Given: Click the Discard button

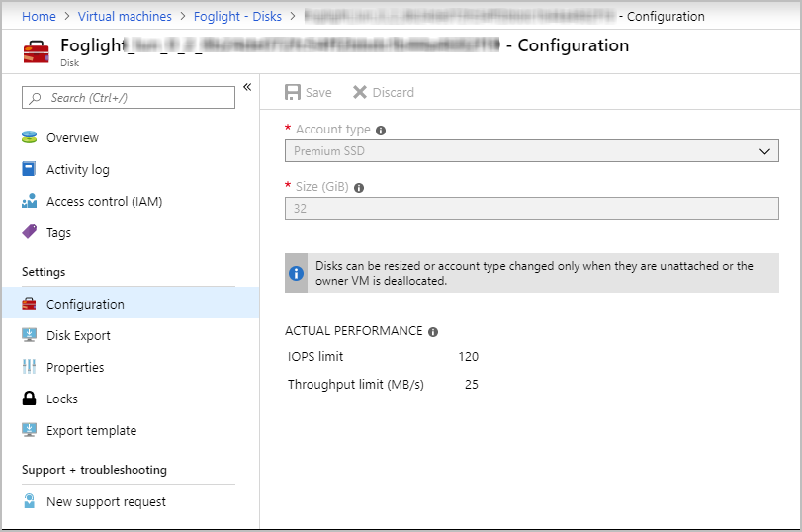Looking at the screenshot, I should tap(384, 92).
